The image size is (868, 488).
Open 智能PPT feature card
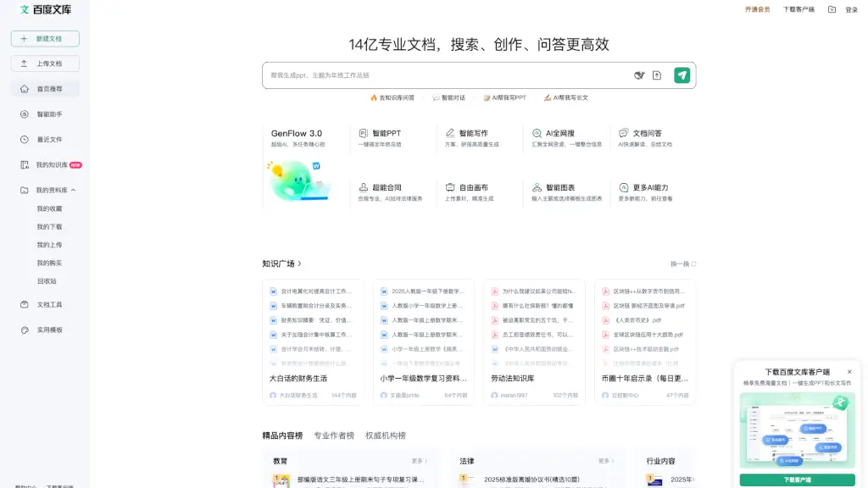[387, 138]
